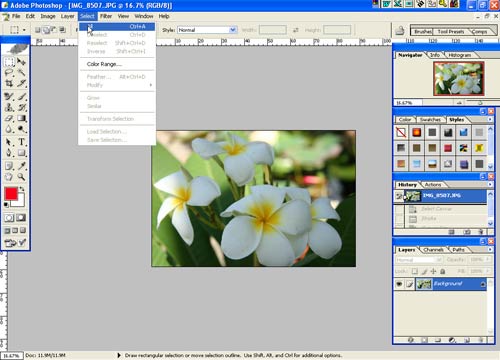
Task: Select the Dodge tool
Action: [22, 129]
